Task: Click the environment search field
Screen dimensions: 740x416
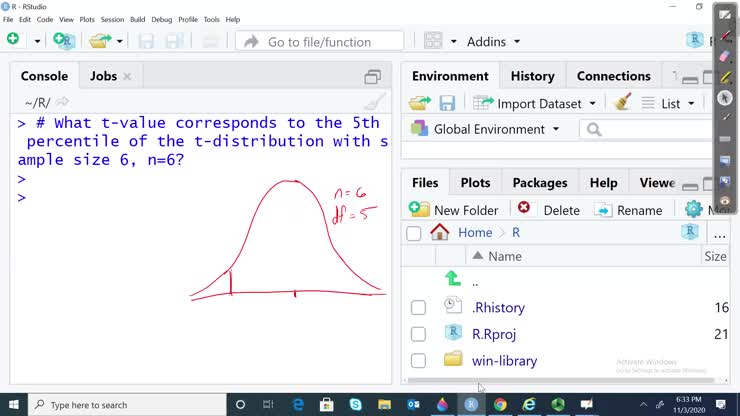Action: click(x=649, y=129)
